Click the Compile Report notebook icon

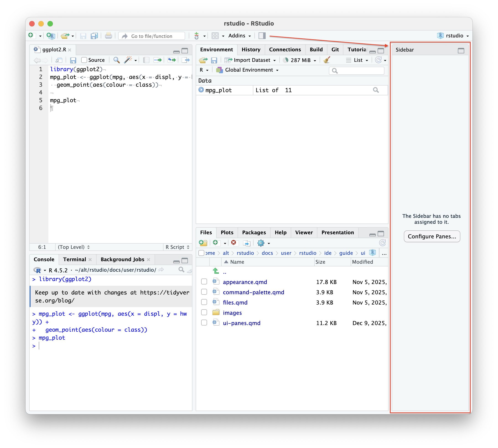[146, 60]
